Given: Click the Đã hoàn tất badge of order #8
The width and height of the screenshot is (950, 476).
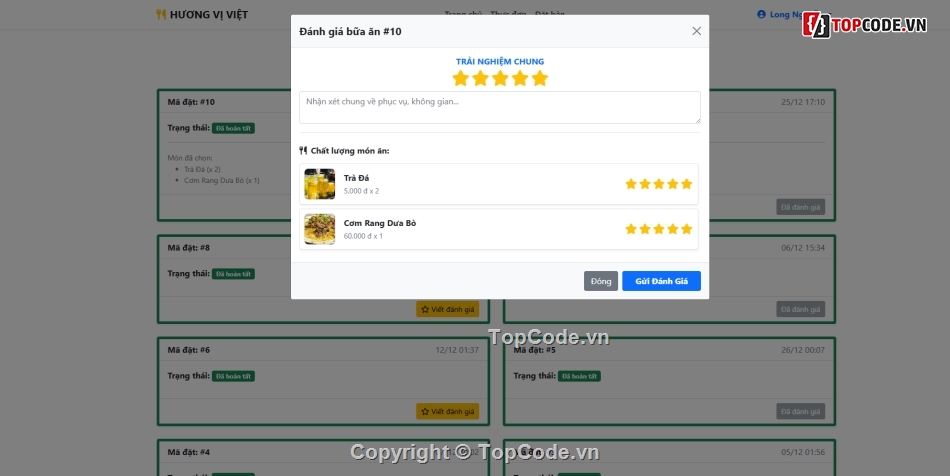Looking at the screenshot, I should click(233, 274).
